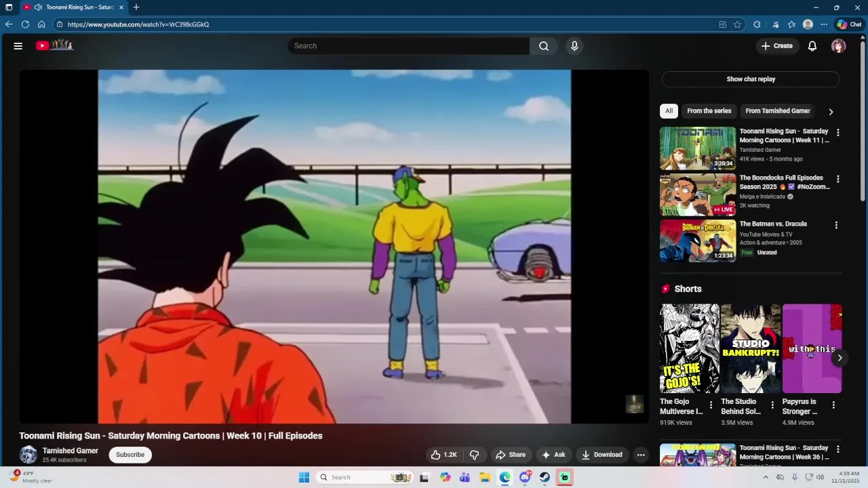868x488 pixels.
Task: Switch to the Toonami Rising Sun tab
Action: pos(73,7)
